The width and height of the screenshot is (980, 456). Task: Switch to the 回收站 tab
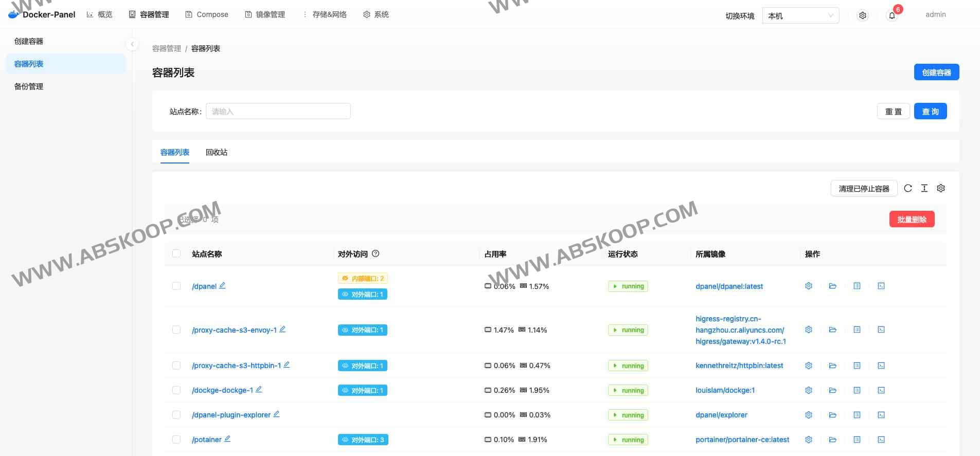click(x=217, y=152)
